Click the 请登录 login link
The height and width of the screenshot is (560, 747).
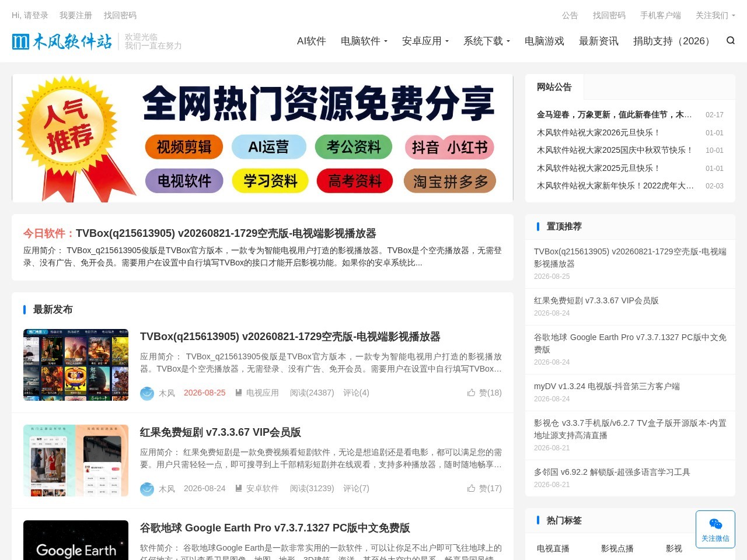tap(36, 15)
